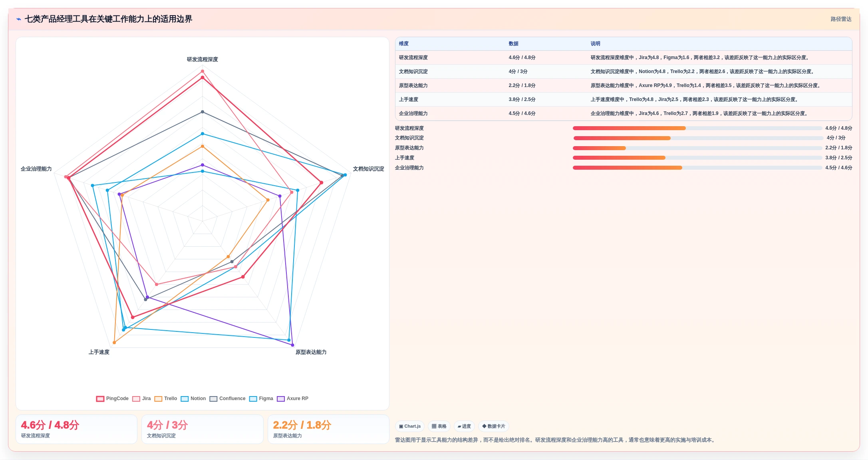Click the Trello orange point at 上手速度

(114, 343)
